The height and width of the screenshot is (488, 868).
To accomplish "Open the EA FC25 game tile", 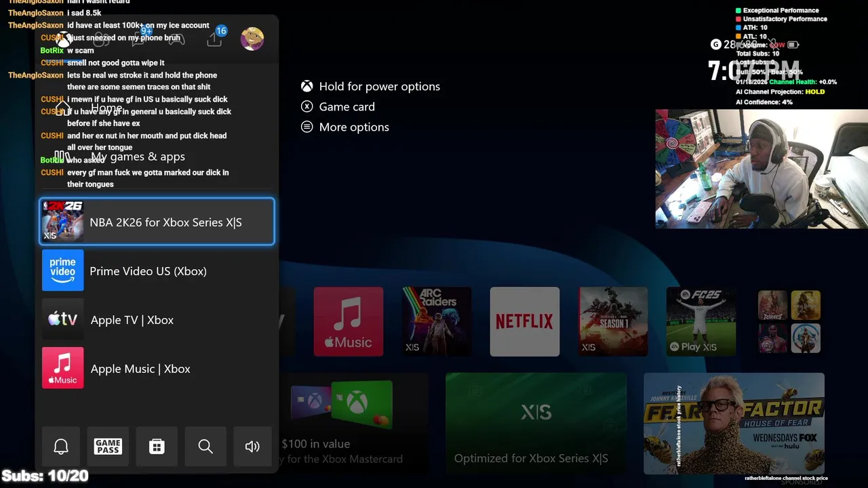I will coord(701,321).
